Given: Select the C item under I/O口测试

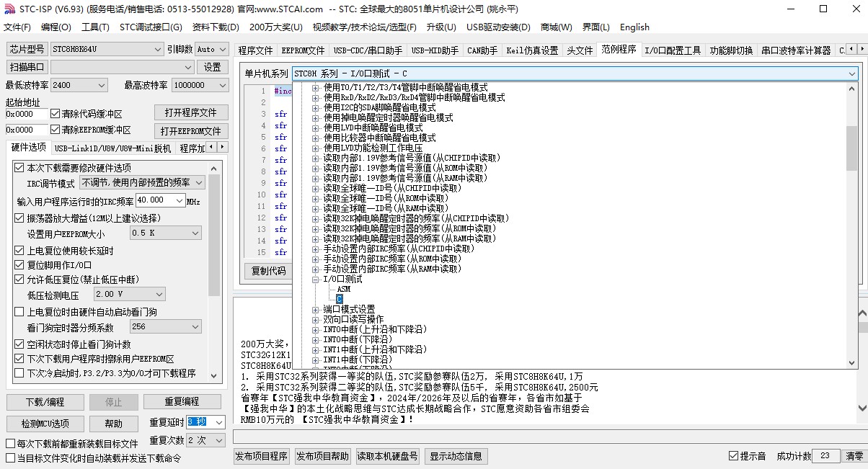Looking at the screenshot, I should point(340,299).
